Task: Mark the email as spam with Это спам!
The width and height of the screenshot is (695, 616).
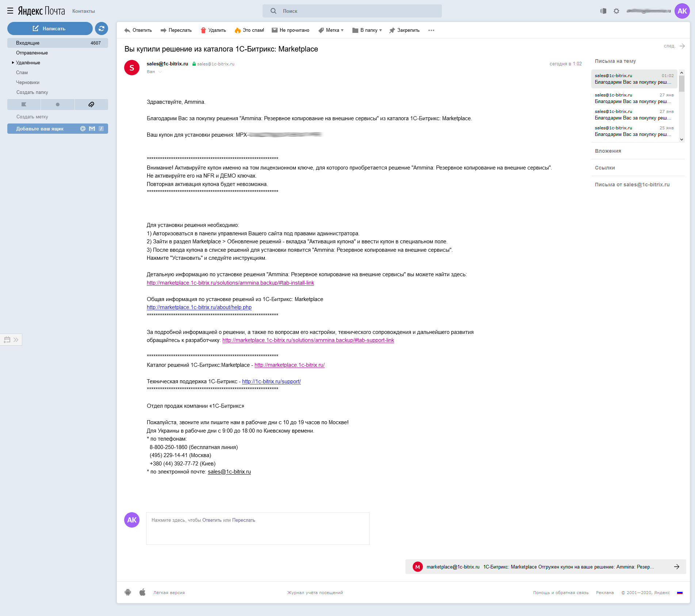Action: tap(249, 30)
